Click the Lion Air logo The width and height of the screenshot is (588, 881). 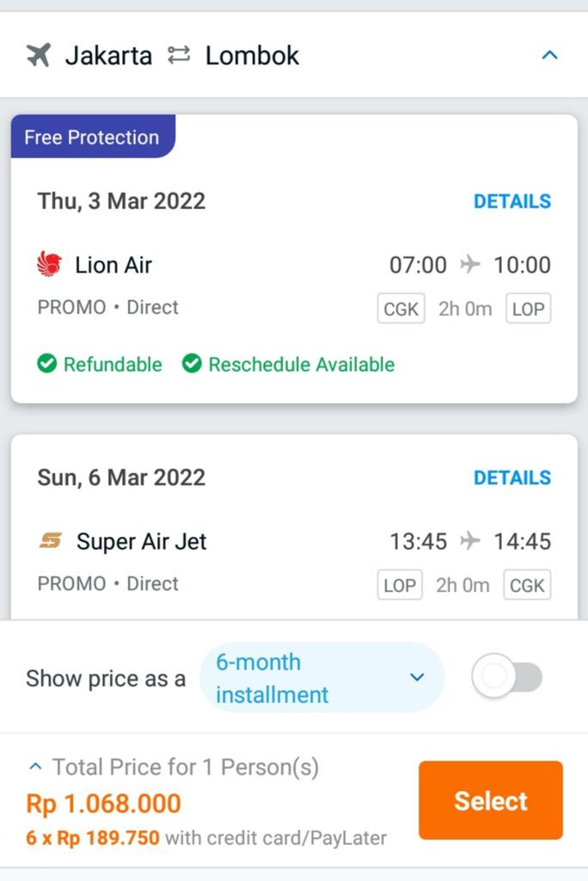coord(50,264)
